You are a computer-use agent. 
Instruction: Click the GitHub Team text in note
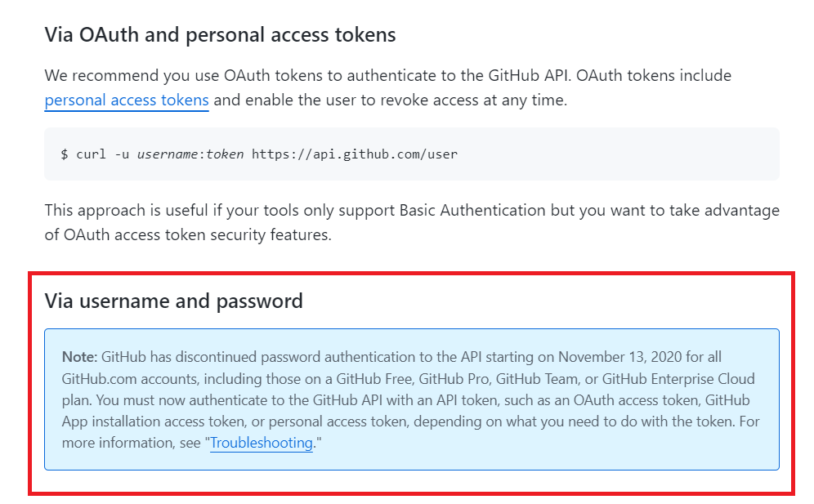[537, 379]
